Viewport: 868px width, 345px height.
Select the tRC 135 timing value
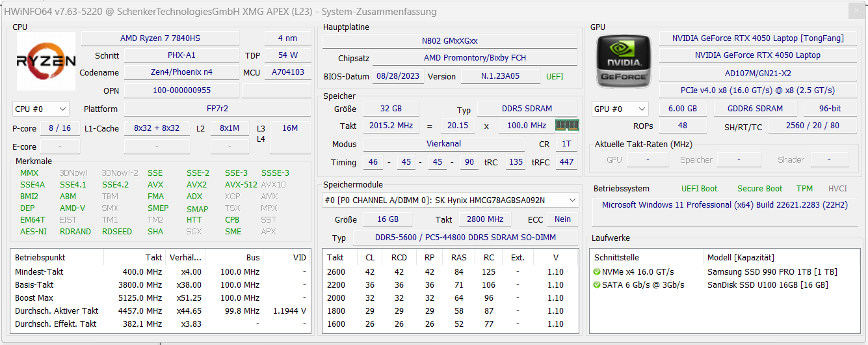coord(516,162)
